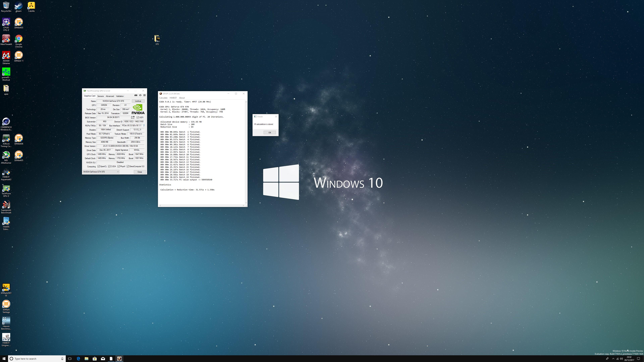Select the 3DMark 11 desktop icon
The width and height of the screenshot is (644, 362).
coord(18,56)
